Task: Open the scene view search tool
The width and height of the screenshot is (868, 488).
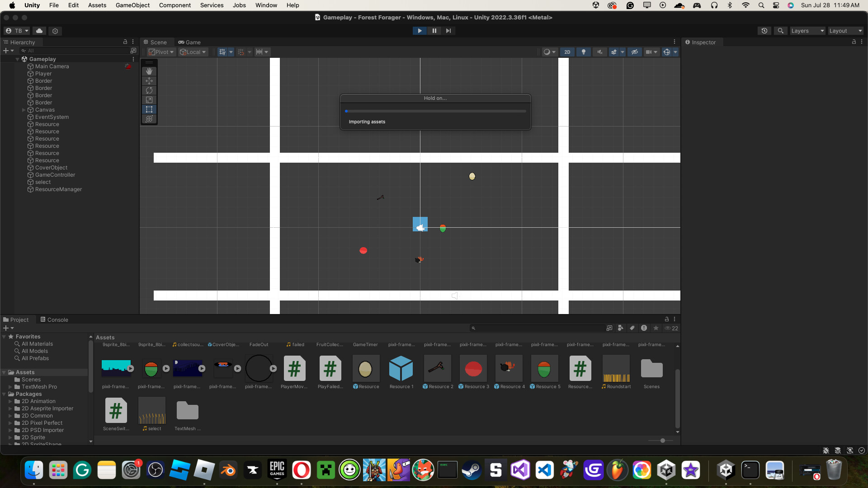Action: point(781,31)
